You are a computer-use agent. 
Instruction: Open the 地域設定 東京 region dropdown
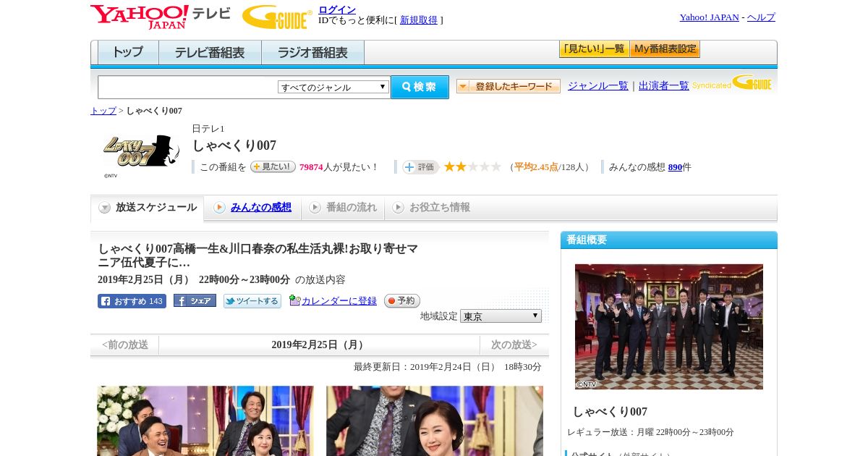[501, 316]
